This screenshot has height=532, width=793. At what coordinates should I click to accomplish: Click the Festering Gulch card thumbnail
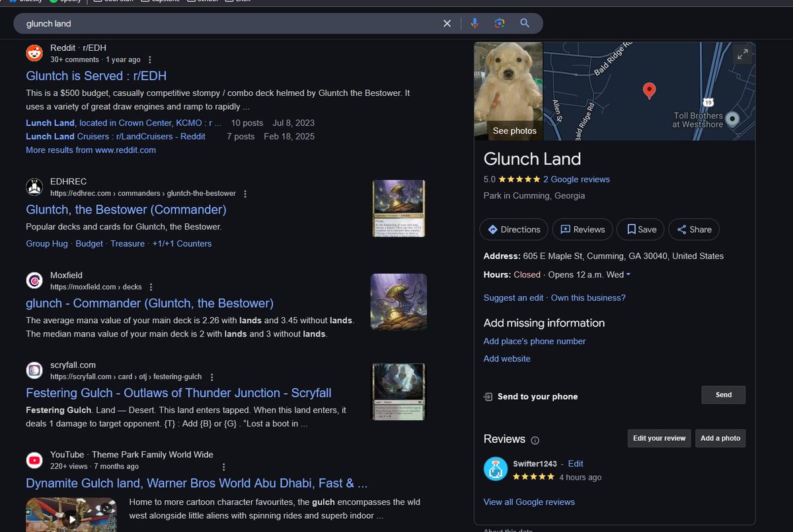tap(398, 391)
